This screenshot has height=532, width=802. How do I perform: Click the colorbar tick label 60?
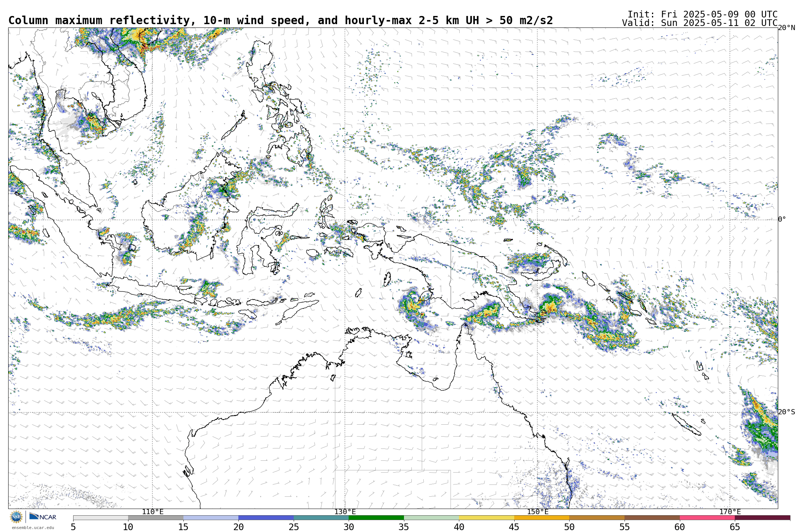[680, 527]
